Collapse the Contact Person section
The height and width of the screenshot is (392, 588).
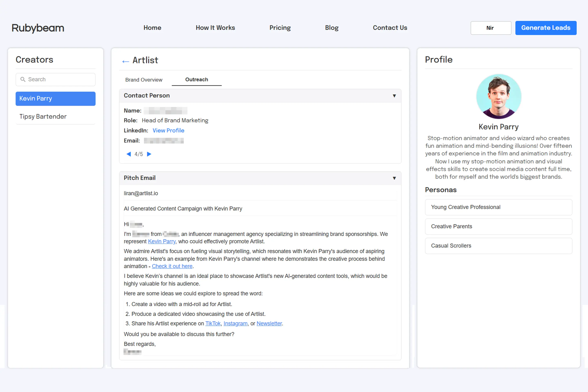click(x=394, y=96)
